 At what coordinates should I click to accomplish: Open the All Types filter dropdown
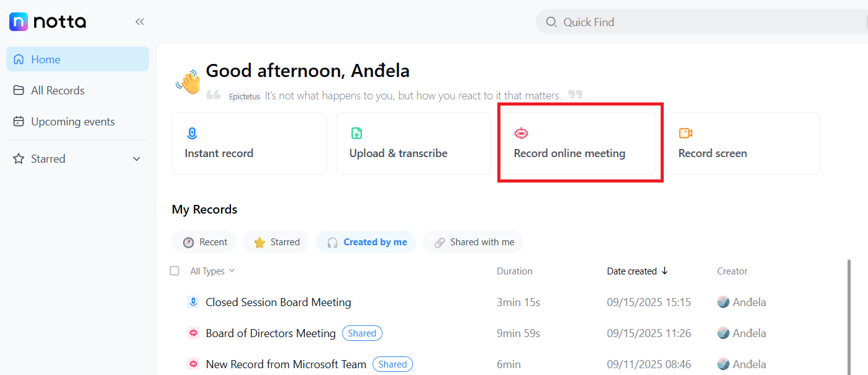212,271
